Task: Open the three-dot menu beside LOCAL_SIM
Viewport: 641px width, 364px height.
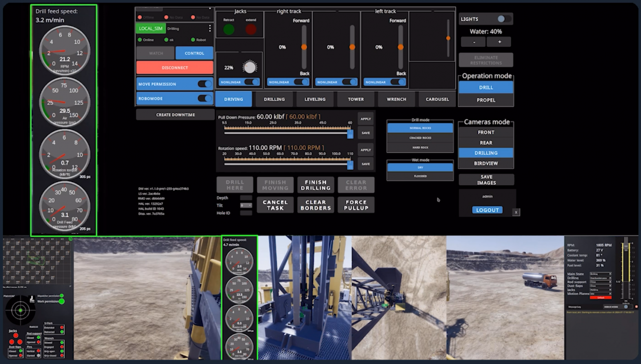Action: coord(210,28)
